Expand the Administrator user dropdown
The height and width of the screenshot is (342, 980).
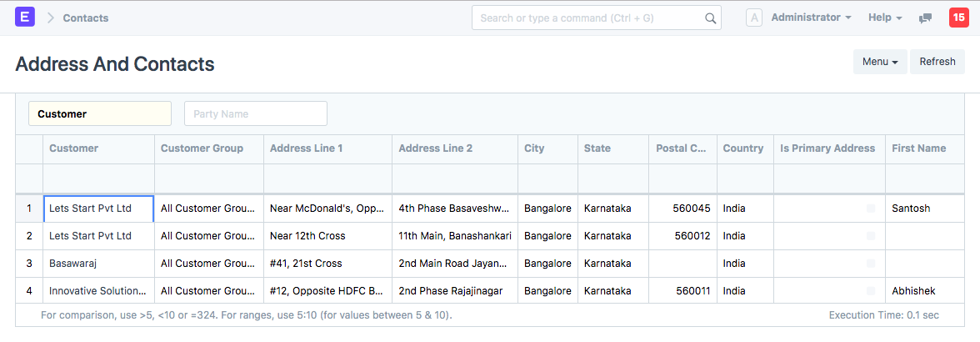click(x=811, y=18)
